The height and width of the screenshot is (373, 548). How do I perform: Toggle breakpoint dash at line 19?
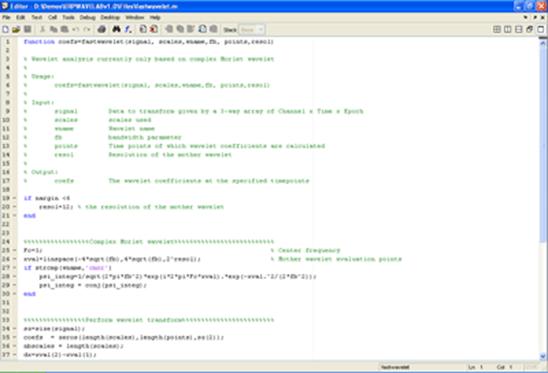coord(14,198)
